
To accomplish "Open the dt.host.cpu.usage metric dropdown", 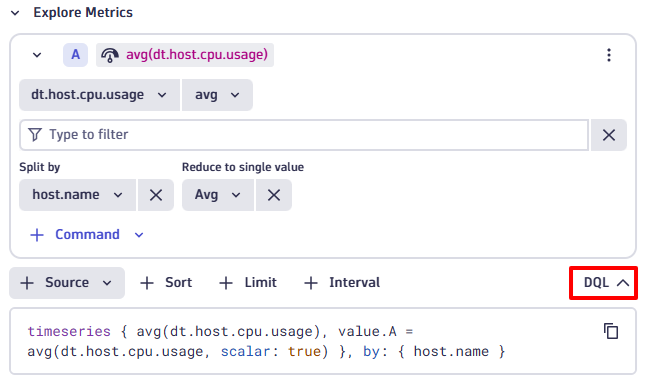I will pos(99,95).
